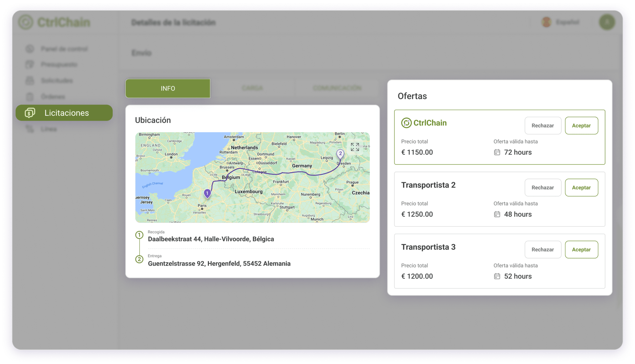This screenshot has height=364, width=635.
Task: Open Línea in the sidebar
Action: pyautogui.click(x=49, y=129)
